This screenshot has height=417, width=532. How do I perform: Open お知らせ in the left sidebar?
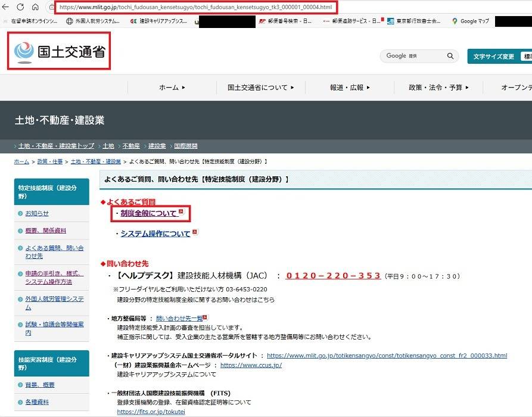pos(37,213)
